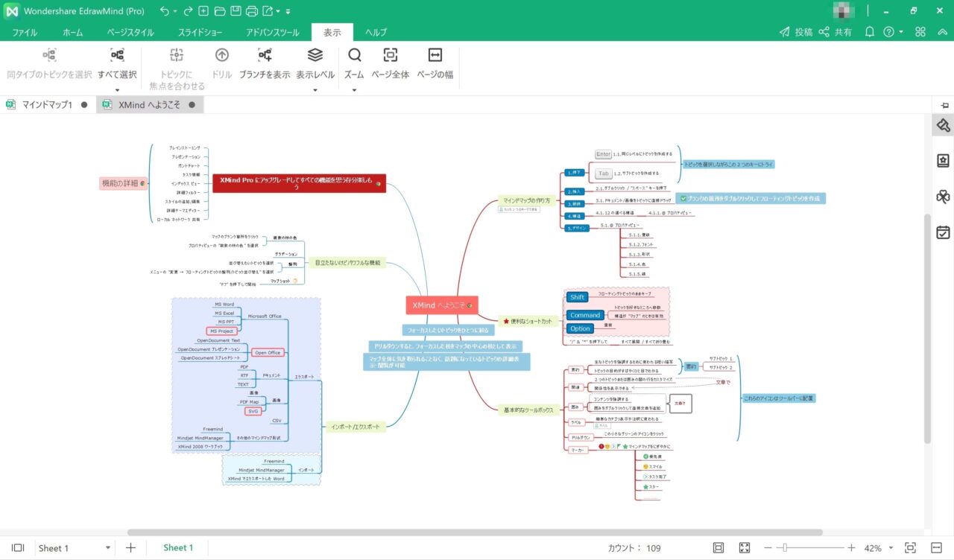The image size is (954, 560).
Task: Toggle the page list panel icon in the status bar
Action: 18,548
